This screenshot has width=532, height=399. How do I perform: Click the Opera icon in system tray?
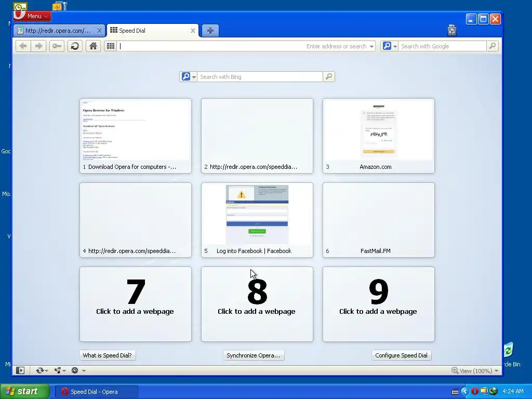tap(474, 392)
